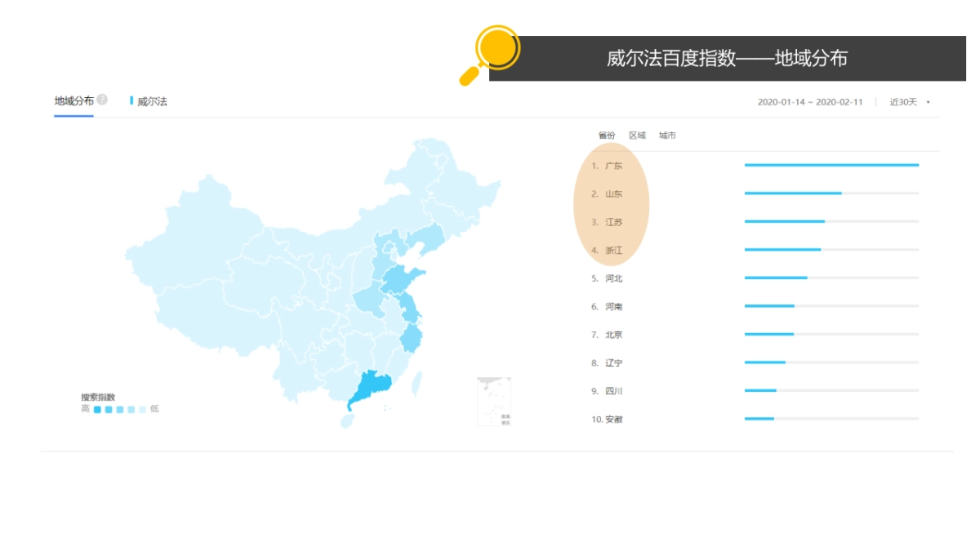980x551 pixels.
Task: Click the dropdown arrow beside 近30天
Action: [928, 101]
